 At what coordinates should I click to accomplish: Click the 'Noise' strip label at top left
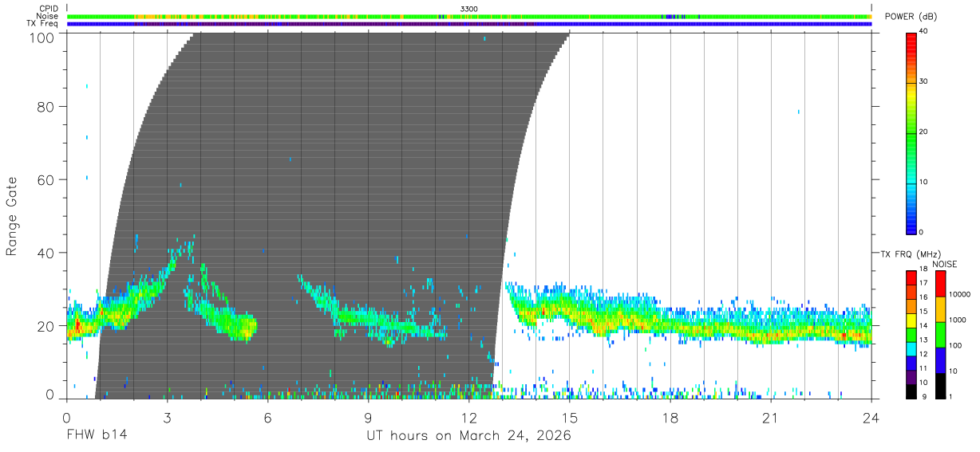(x=47, y=16)
